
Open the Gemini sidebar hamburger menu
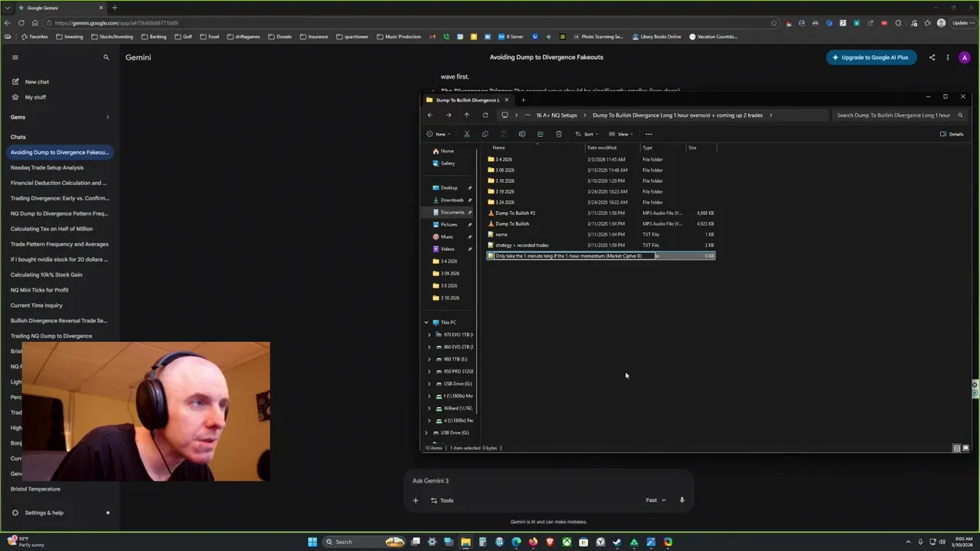click(x=15, y=57)
